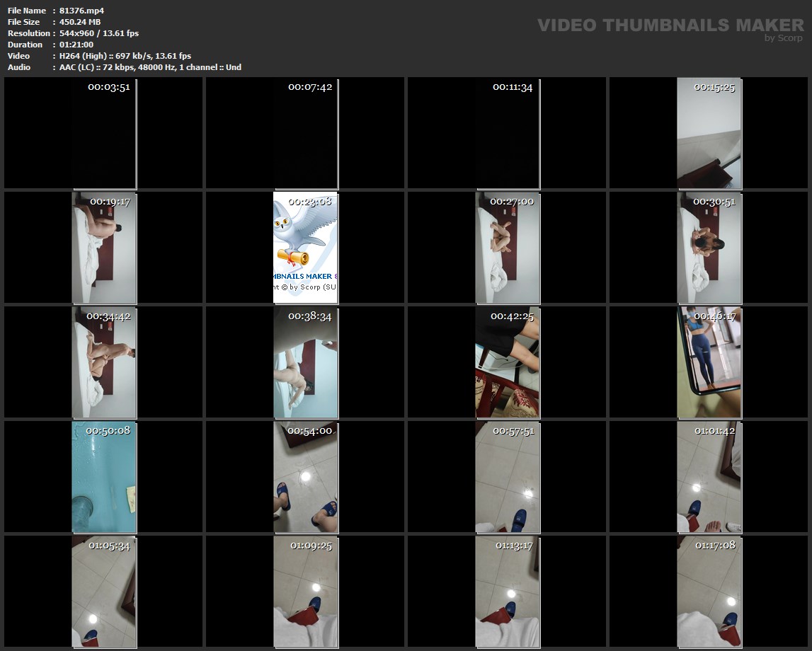This screenshot has height=651, width=812.
Task: Click the thumbnail stamped 01:01:42
Action: [x=709, y=477]
